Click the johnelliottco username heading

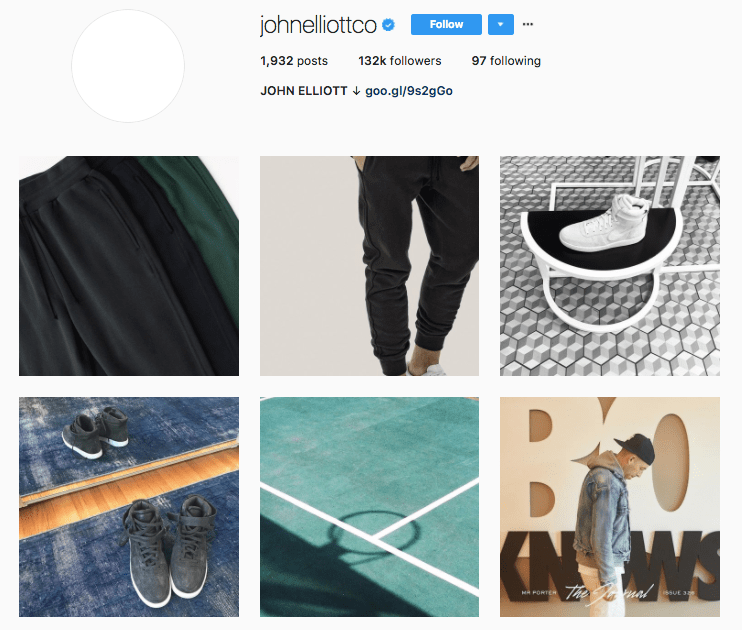[x=318, y=25]
